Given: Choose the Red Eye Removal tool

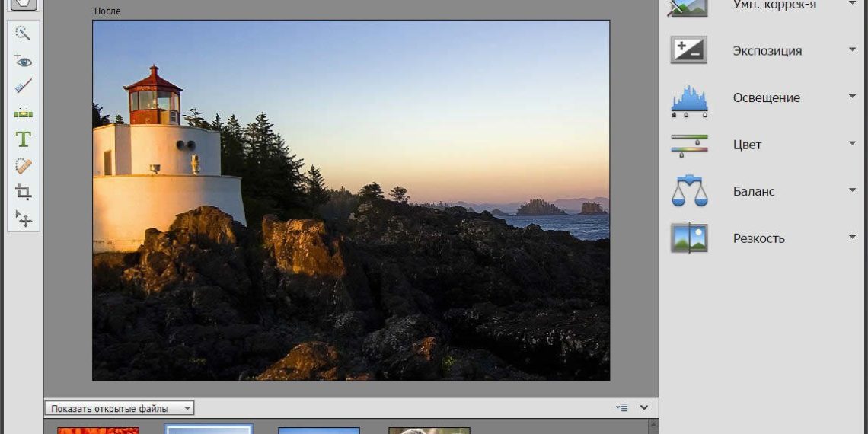Looking at the screenshot, I should pos(23,60).
